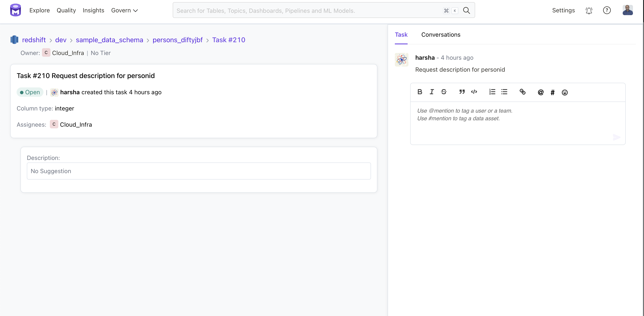
Task: Toggle @mention to tag a user
Action: pos(540,92)
